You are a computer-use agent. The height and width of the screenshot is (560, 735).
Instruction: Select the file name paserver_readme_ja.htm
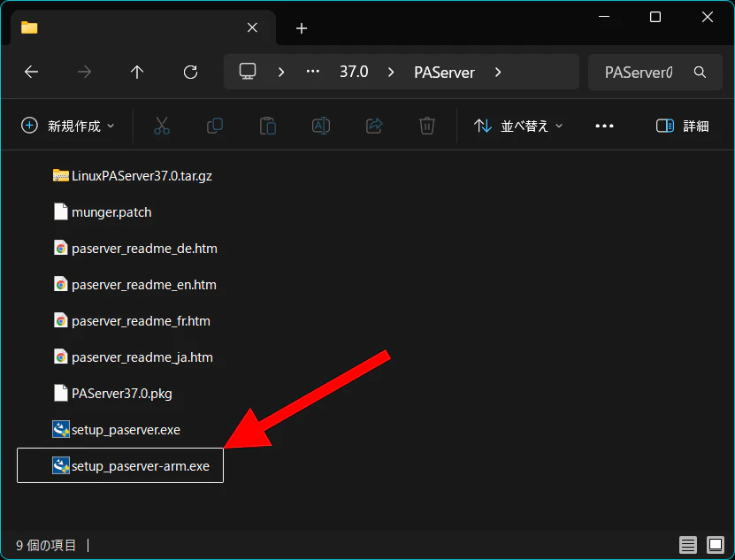[x=142, y=357]
